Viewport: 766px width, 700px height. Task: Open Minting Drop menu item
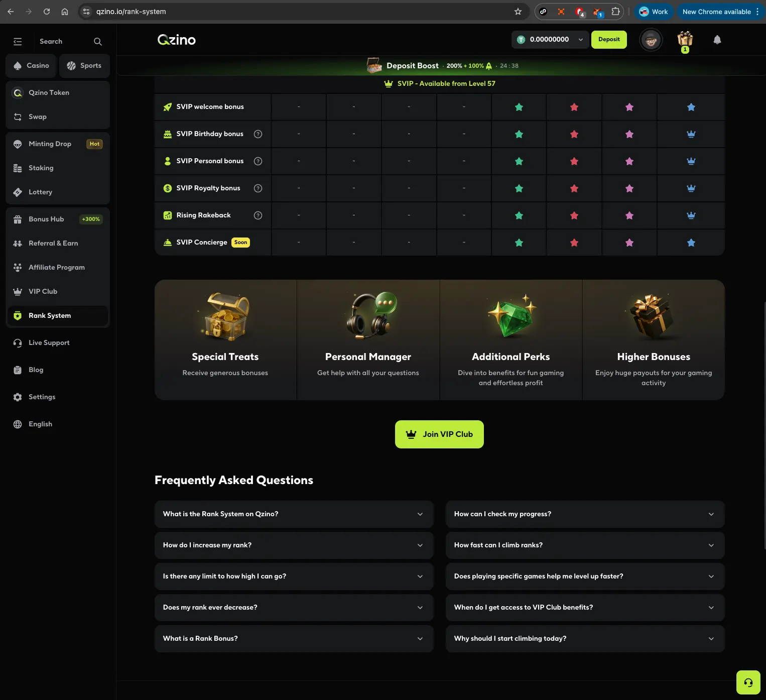tap(58, 144)
